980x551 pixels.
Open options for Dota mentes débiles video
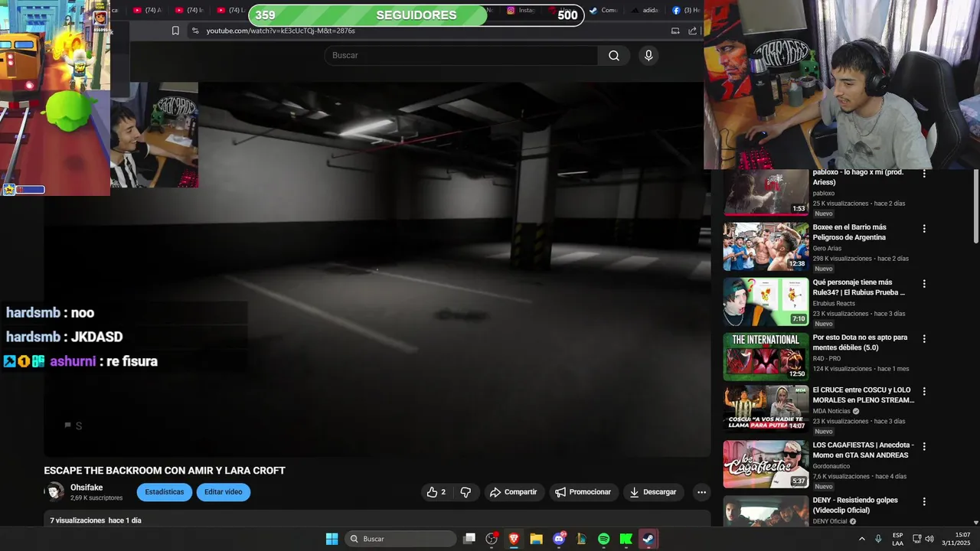click(924, 339)
